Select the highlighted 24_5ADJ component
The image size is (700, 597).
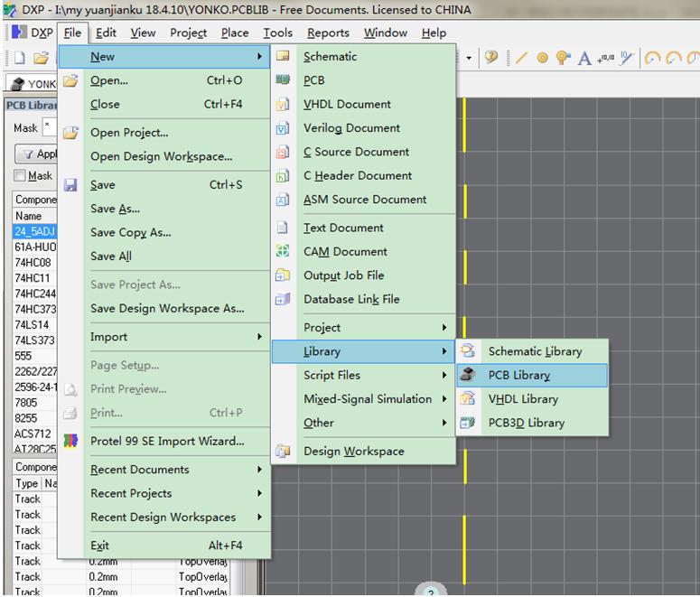[35, 231]
